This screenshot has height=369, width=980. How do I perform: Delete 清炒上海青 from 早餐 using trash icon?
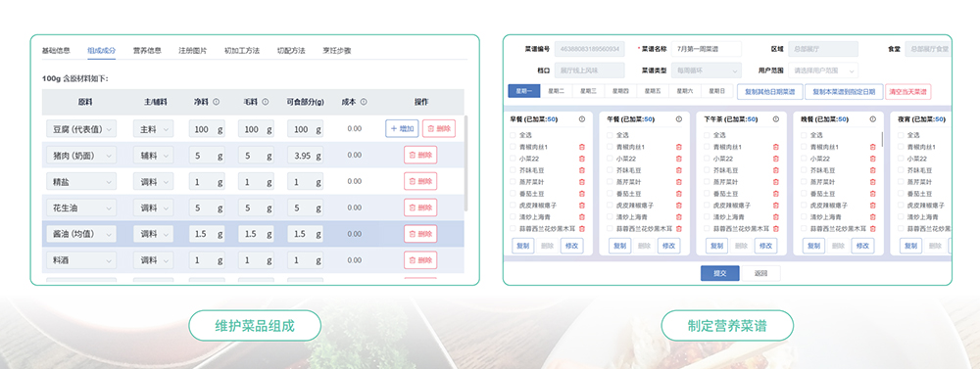pos(582,217)
